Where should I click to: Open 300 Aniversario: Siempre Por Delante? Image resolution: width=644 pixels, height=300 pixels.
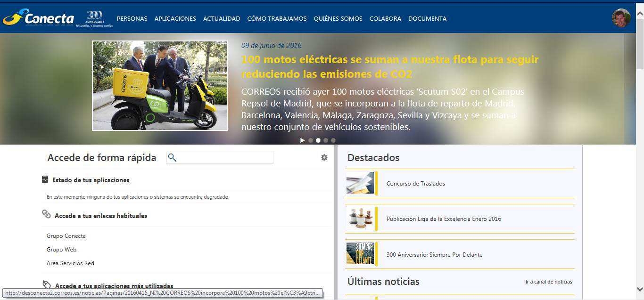pyautogui.click(x=434, y=255)
